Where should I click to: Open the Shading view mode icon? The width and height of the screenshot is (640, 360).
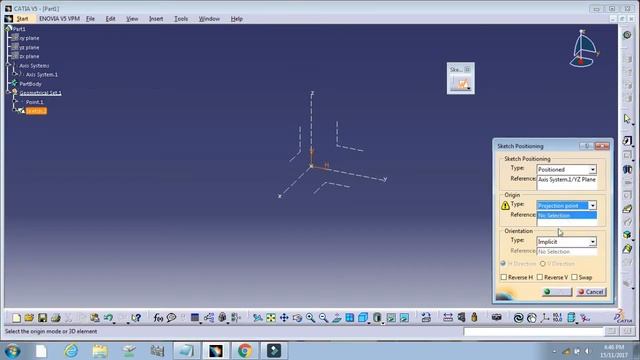377,318
